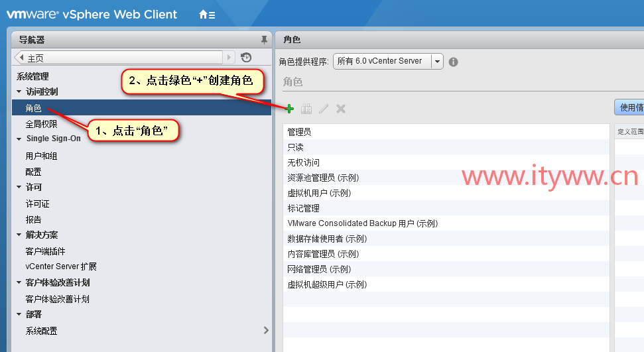This screenshot has width=644, height=352.
Task: Click the forward arrow in navigator
Action: (x=229, y=58)
